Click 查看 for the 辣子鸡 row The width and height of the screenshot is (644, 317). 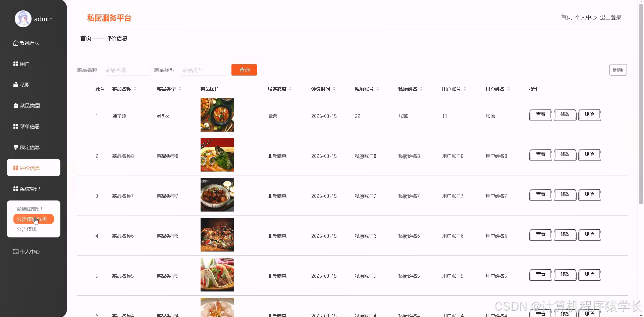pos(541,115)
